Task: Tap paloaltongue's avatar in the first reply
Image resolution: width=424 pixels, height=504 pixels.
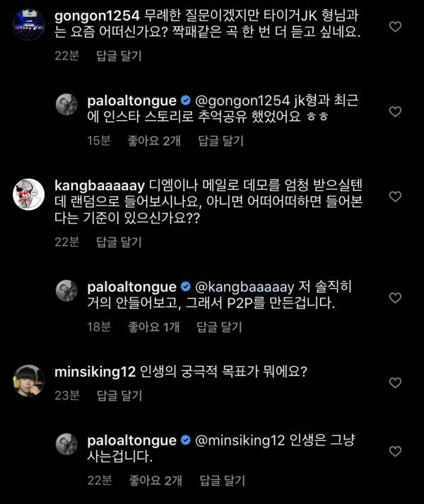Action: (x=67, y=105)
